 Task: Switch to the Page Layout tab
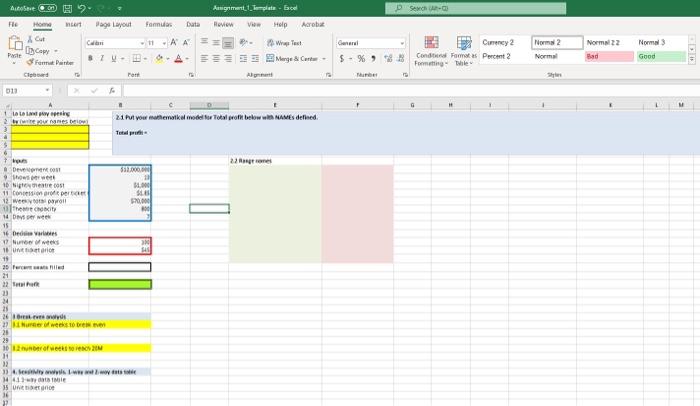pos(113,25)
